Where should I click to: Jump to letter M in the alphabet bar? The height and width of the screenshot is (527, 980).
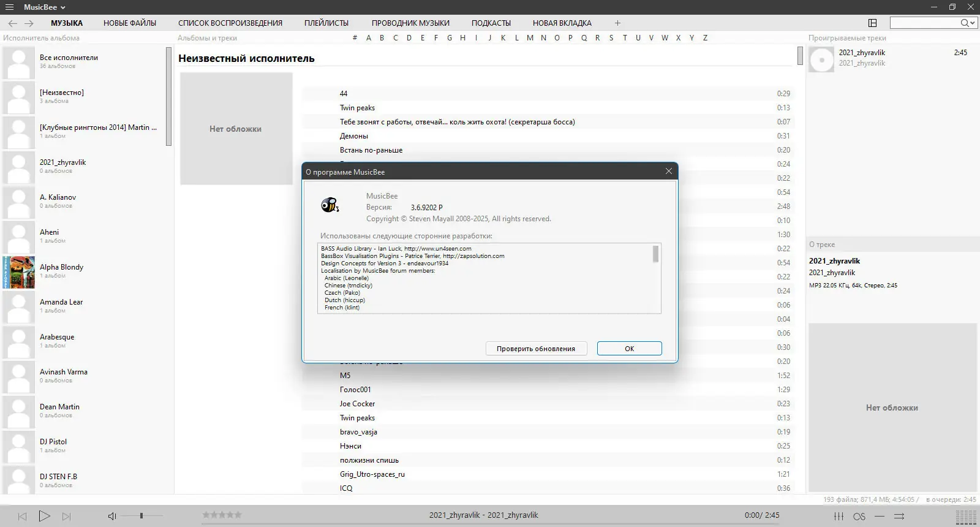click(530, 38)
